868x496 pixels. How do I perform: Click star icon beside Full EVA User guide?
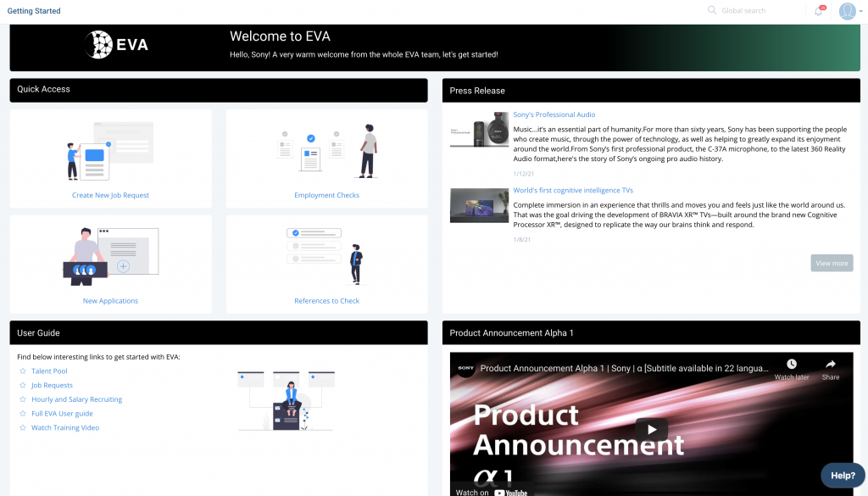pyautogui.click(x=23, y=413)
